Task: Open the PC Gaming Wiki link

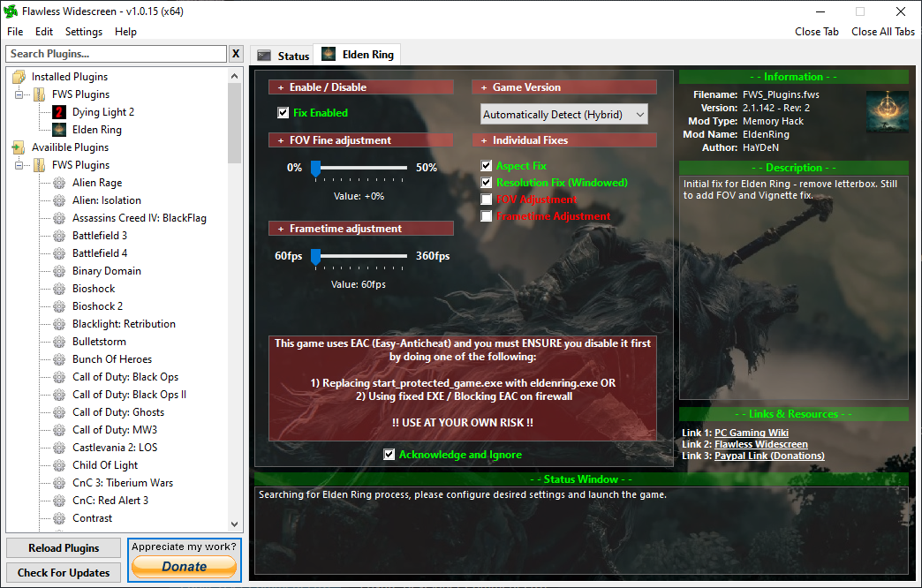Action: (x=751, y=433)
